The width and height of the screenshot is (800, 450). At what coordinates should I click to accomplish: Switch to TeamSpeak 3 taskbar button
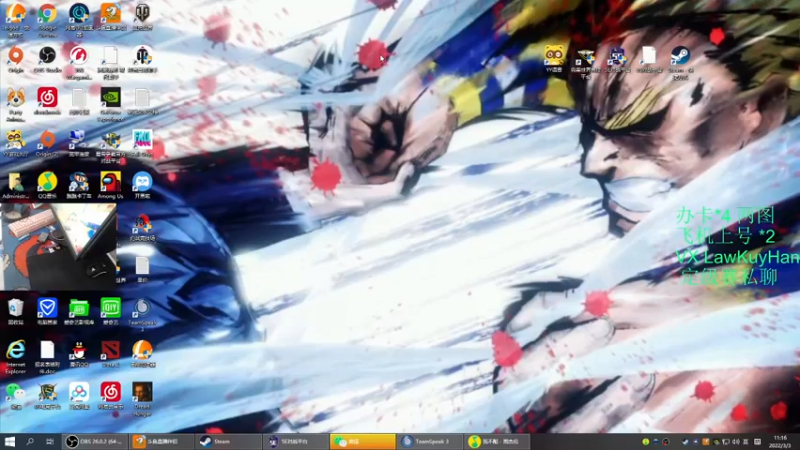pos(430,441)
